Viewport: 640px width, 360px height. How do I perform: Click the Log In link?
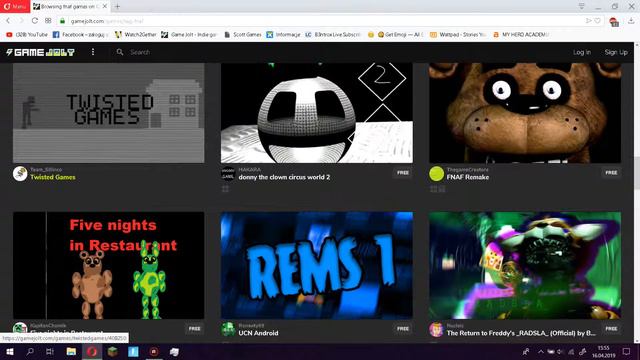[582, 52]
